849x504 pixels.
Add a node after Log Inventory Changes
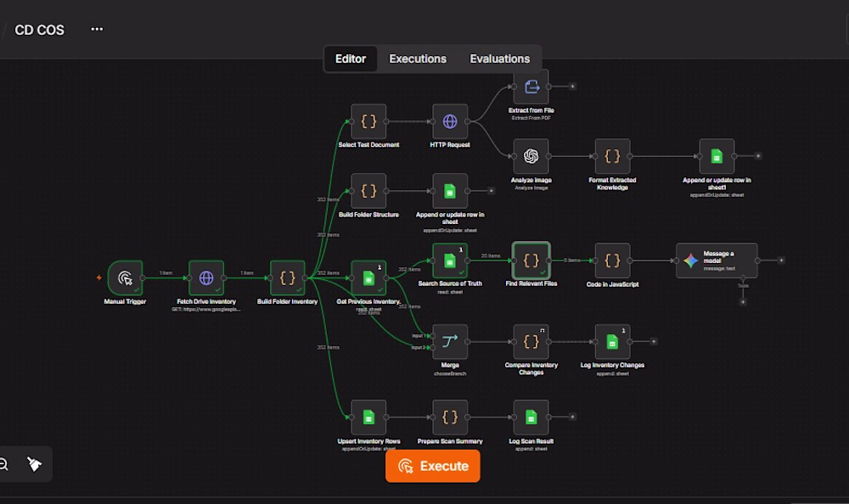[x=654, y=342]
